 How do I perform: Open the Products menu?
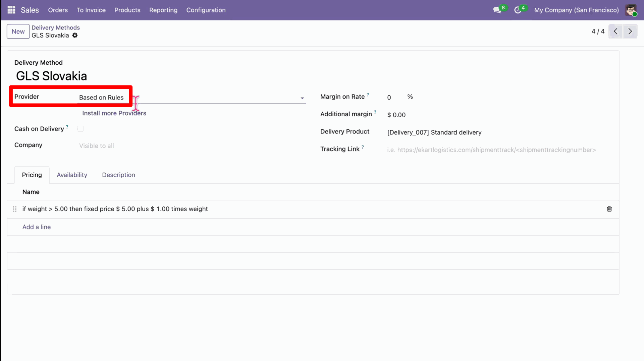[x=127, y=10]
